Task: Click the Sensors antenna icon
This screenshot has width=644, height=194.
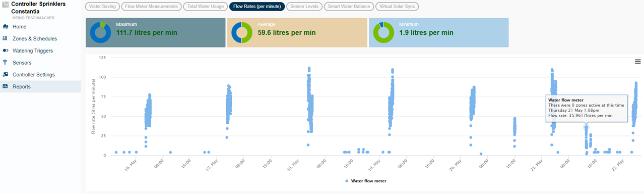Action: (5, 63)
